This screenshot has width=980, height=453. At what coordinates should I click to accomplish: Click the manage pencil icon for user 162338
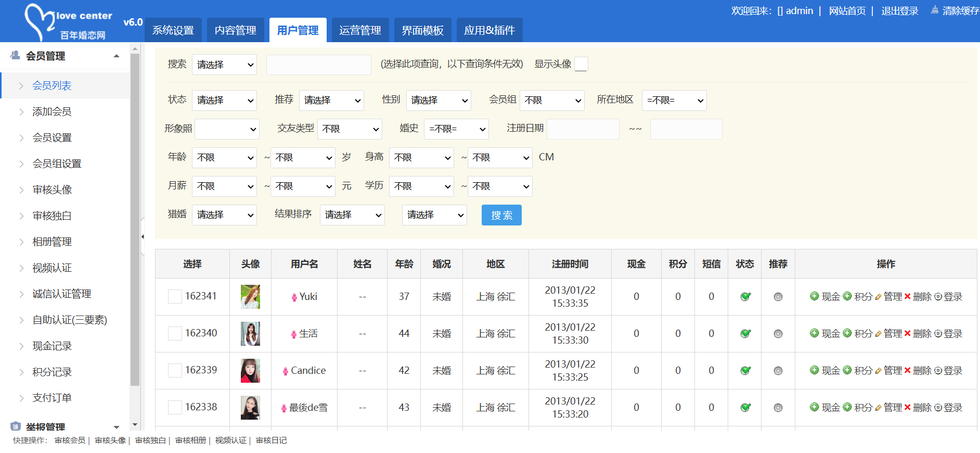click(878, 408)
